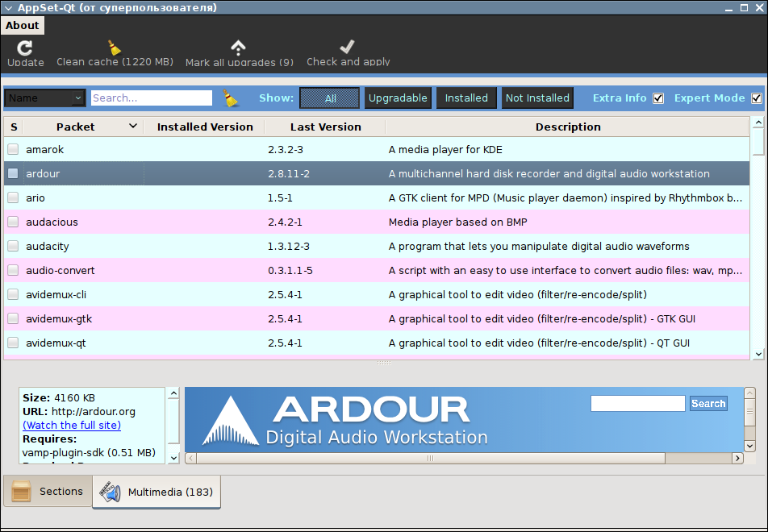768x532 pixels.
Task: Click the Update refresh icon
Action: click(24, 48)
